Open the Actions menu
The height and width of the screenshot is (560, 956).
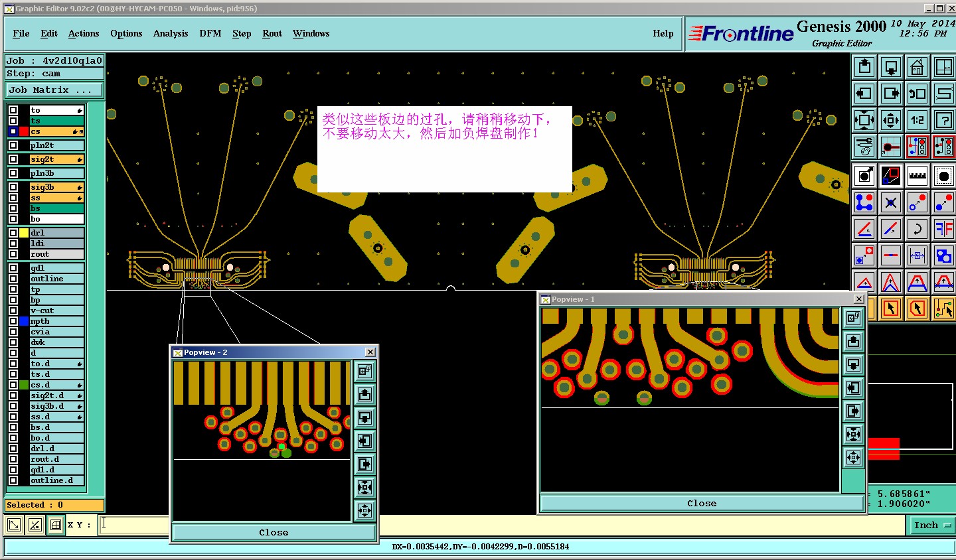84,33
